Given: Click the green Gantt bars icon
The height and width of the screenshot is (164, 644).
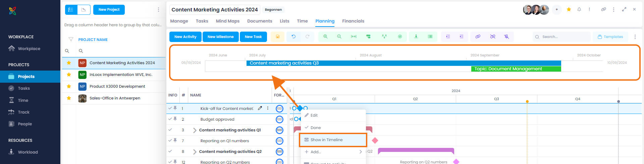Looking at the screenshot, I should (x=368, y=37).
